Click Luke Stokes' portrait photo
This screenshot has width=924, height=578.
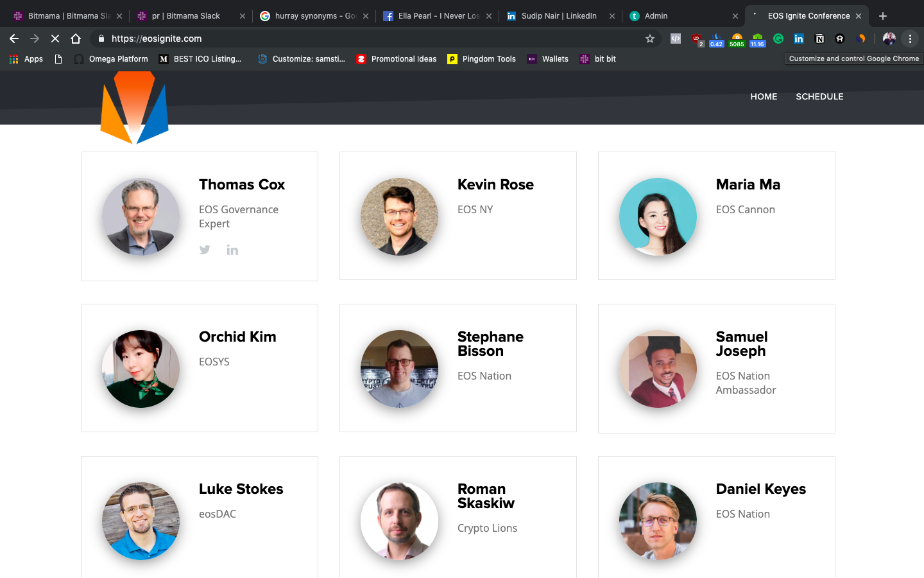141,521
